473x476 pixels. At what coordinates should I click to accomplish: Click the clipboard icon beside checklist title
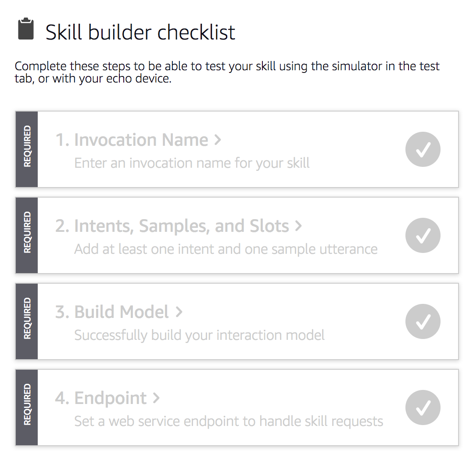tap(26, 29)
